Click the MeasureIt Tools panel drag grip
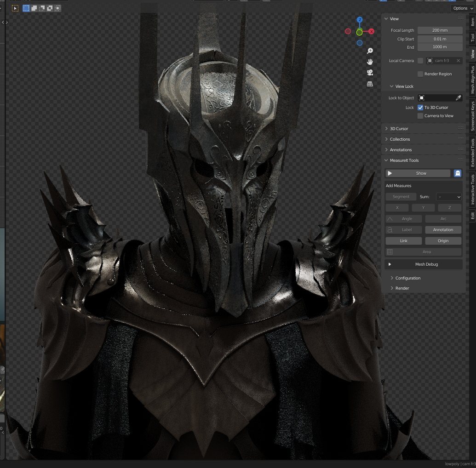The width and height of the screenshot is (476, 468). pos(461,160)
